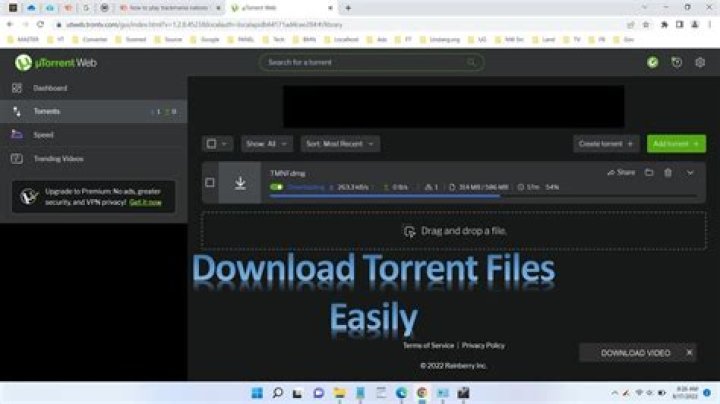Click the download arrow icon on TMNF.dmg
720x404 pixels.
tap(240, 183)
